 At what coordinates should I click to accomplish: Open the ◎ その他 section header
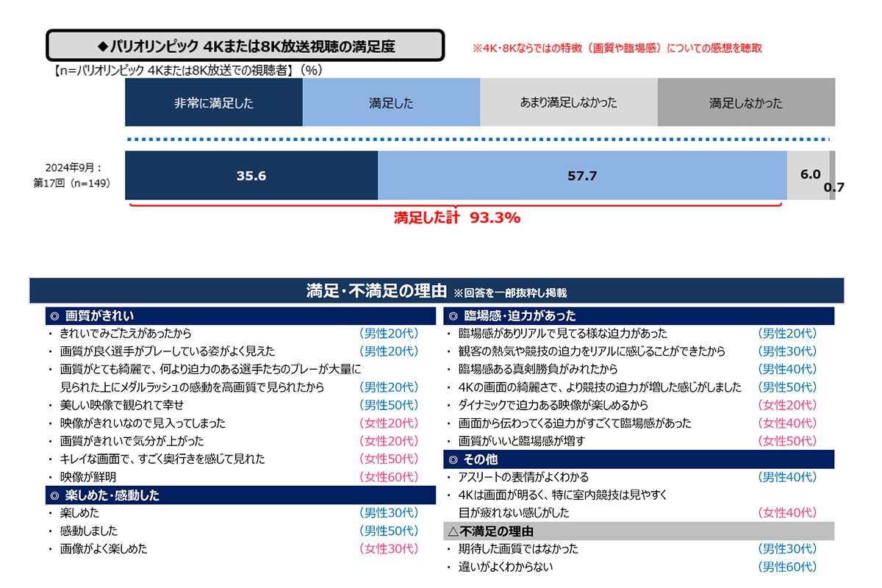coord(639,459)
